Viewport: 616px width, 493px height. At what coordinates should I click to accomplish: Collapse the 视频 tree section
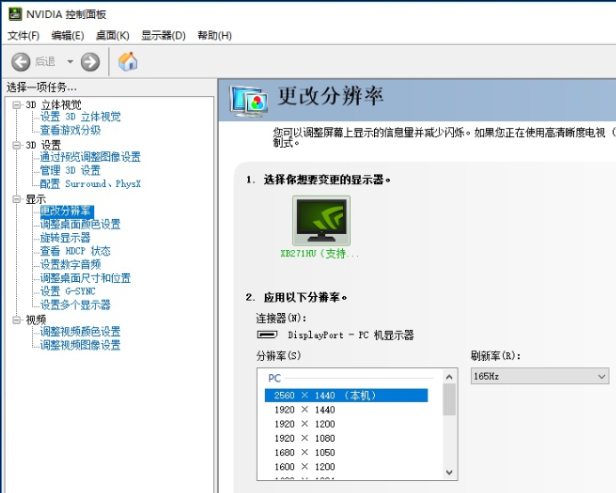pos(16,320)
